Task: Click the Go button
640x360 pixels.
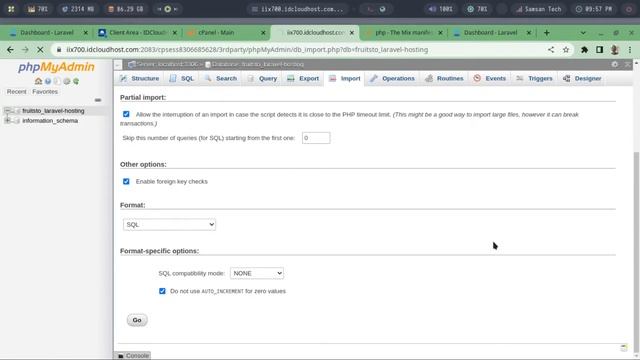Action: [137, 320]
